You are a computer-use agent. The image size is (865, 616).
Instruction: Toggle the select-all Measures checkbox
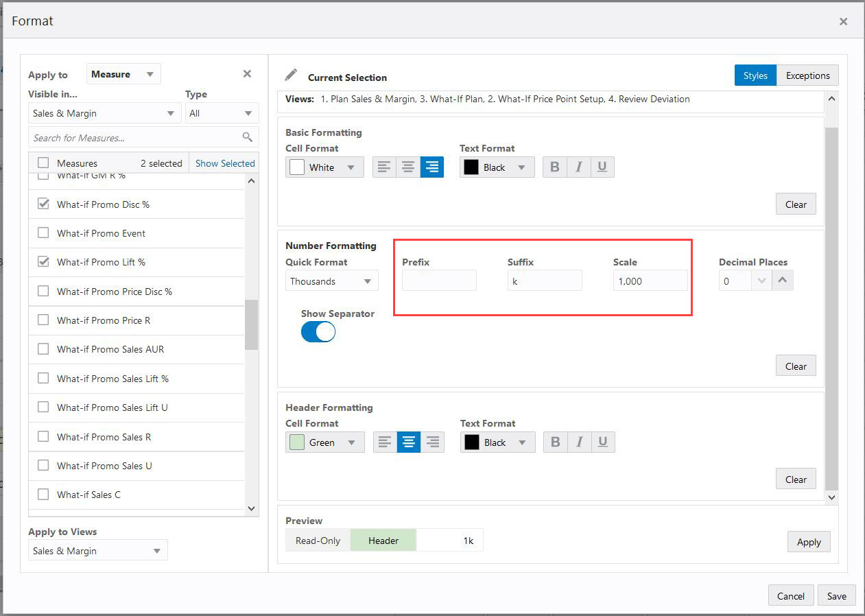click(x=43, y=163)
